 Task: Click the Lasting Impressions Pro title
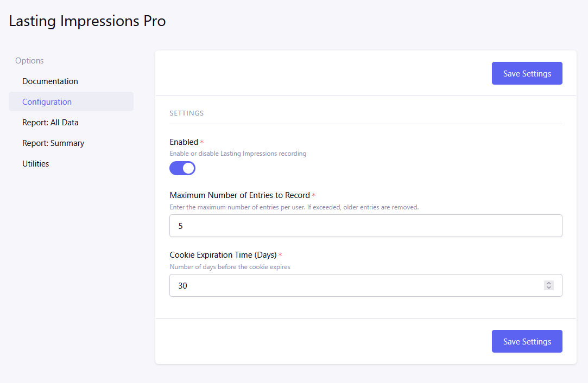[87, 21]
